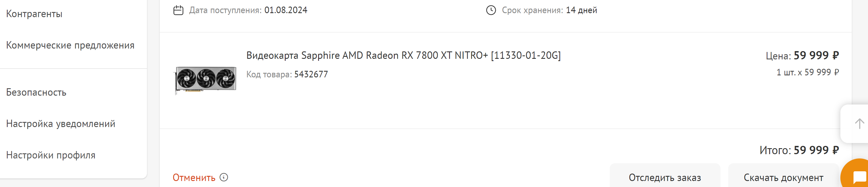Click the Итого 59 999 ₽ total
The image size is (868, 187).
point(799,150)
